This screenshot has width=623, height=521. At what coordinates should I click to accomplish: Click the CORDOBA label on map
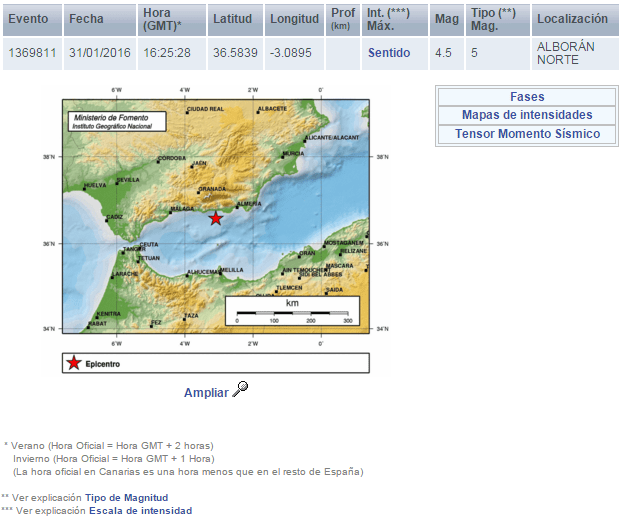click(172, 158)
